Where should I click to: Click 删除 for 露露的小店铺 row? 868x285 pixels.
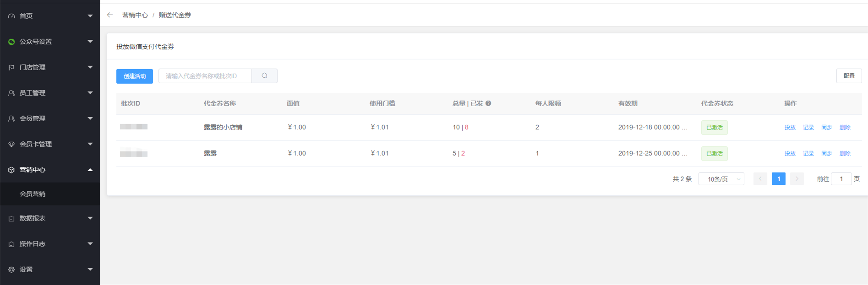coord(845,128)
